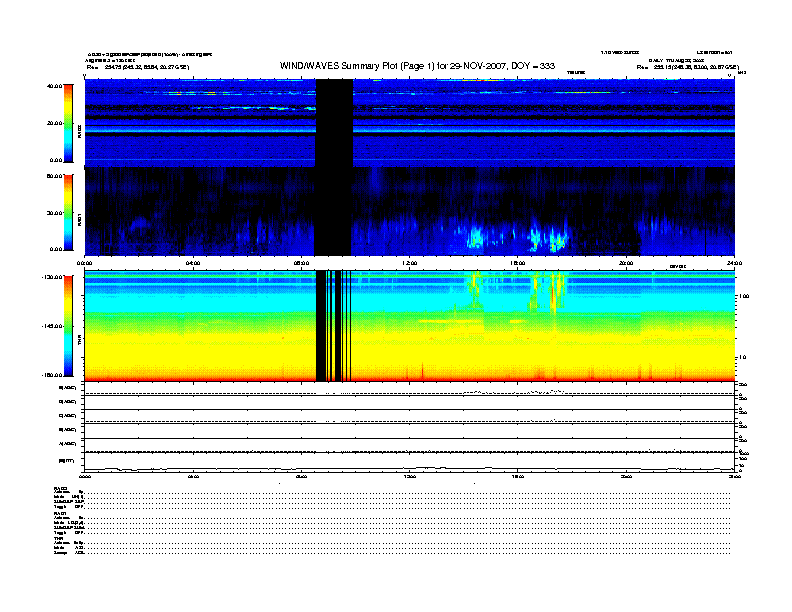Image resolution: width=792 pixels, height=612 pixels.
Task: Click the bottom line-plot strip with wavy trace
Action: coord(409,462)
